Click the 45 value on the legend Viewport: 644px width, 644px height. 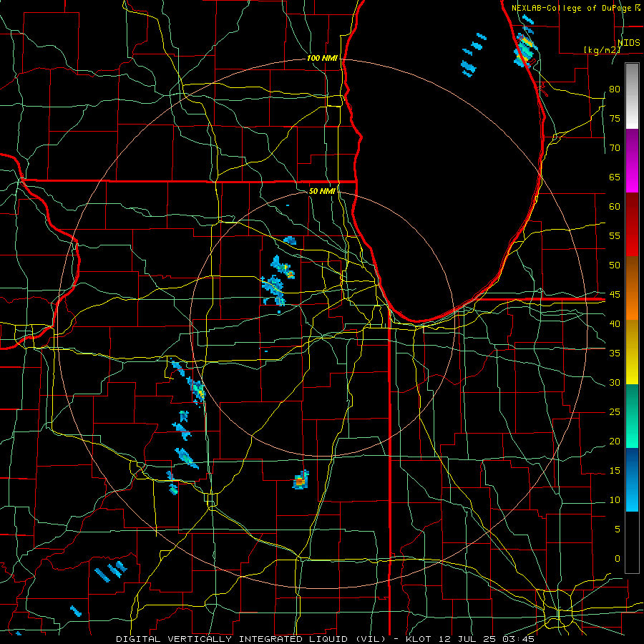click(615, 295)
